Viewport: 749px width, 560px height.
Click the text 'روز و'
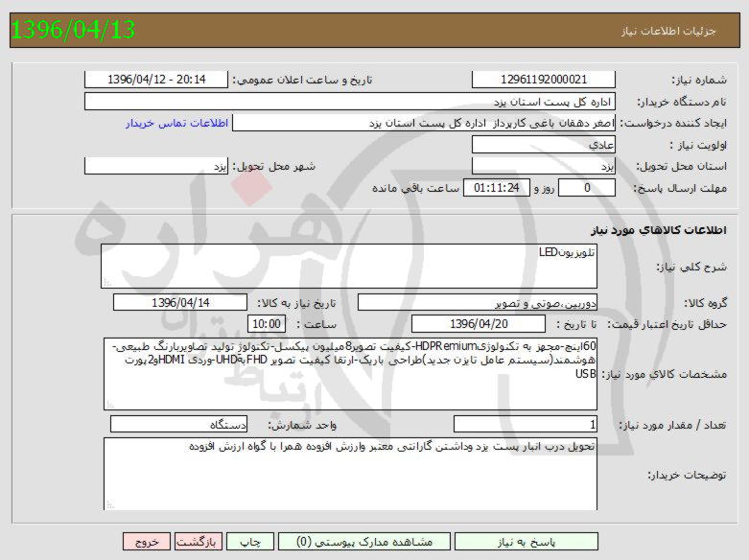coord(544,188)
